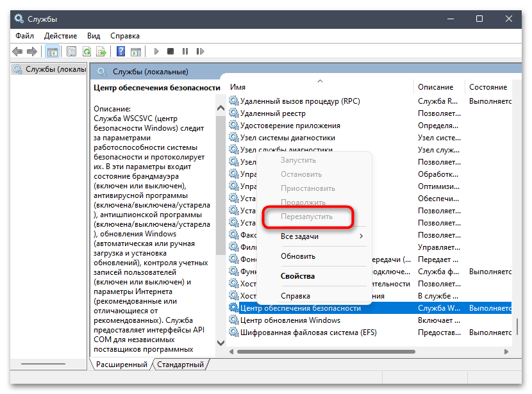Open the Properties toolbar icon
Image resolution: width=532 pixels, height=394 pixels.
pos(71,51)
